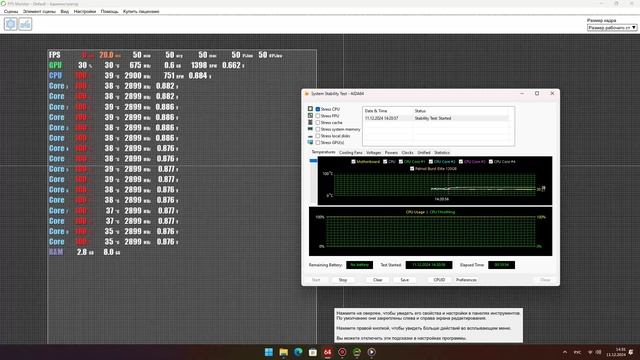640x360 pixels.
Task: Switch to the Cooling Fans tab
Action: 351,152
